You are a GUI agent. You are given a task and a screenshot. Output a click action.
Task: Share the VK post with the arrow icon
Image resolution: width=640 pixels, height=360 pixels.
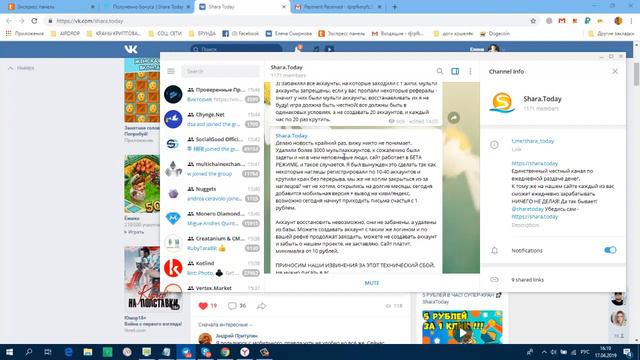tap(261, 306)
